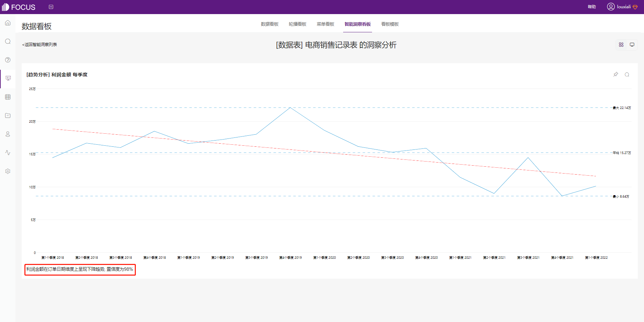Click the highlighted downward-trend insight text
This screenshot has height=322, width=644.
click(79, 269)
